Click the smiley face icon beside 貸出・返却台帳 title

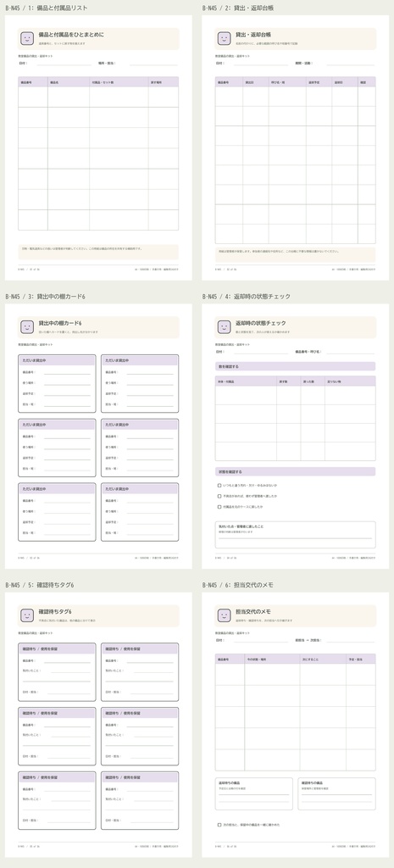(x=225, y=39)
